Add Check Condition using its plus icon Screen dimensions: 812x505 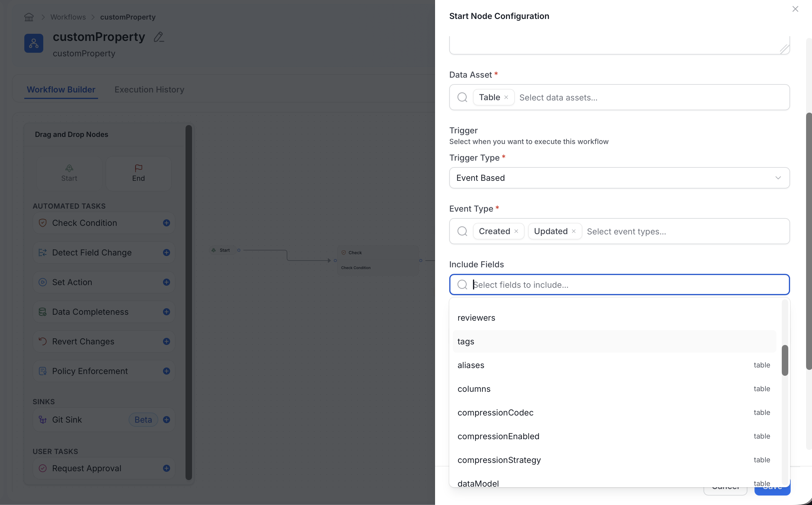(x=167, y=223)
